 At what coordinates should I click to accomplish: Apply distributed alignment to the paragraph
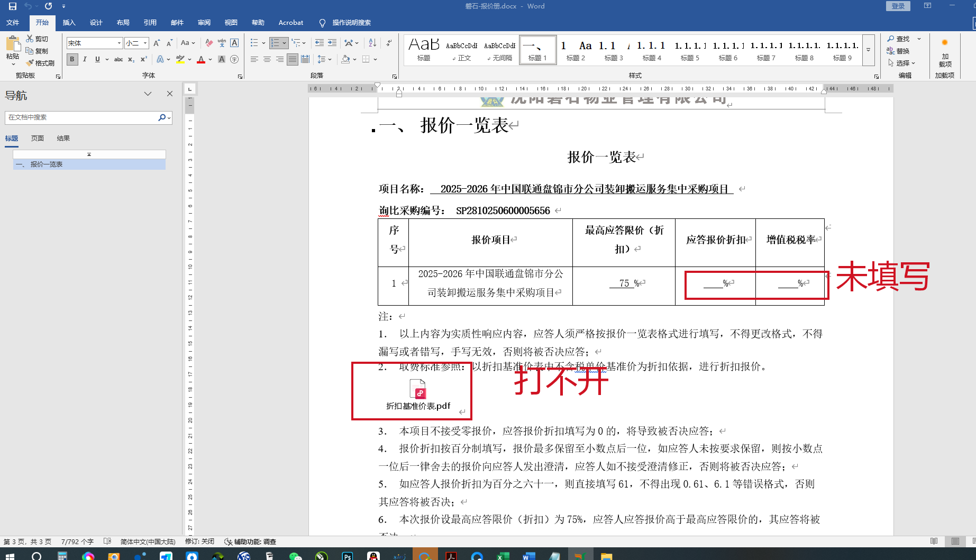[305, 59]
